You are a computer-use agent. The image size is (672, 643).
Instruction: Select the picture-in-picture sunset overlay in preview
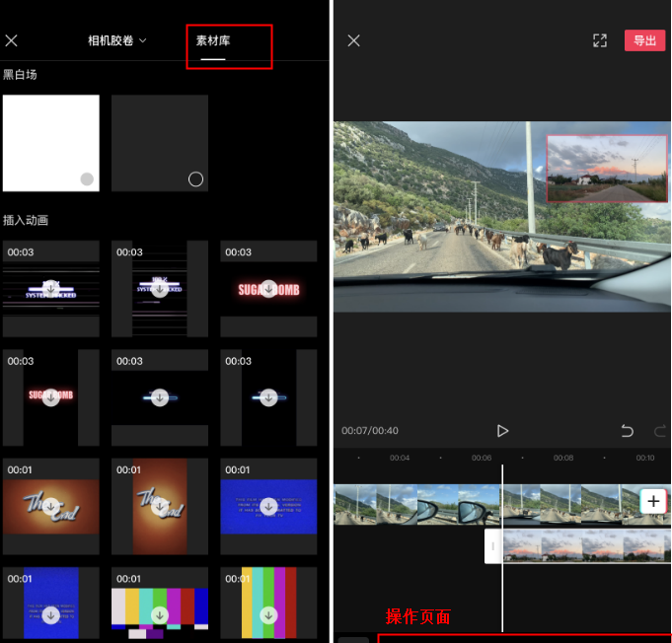(607, 169)
